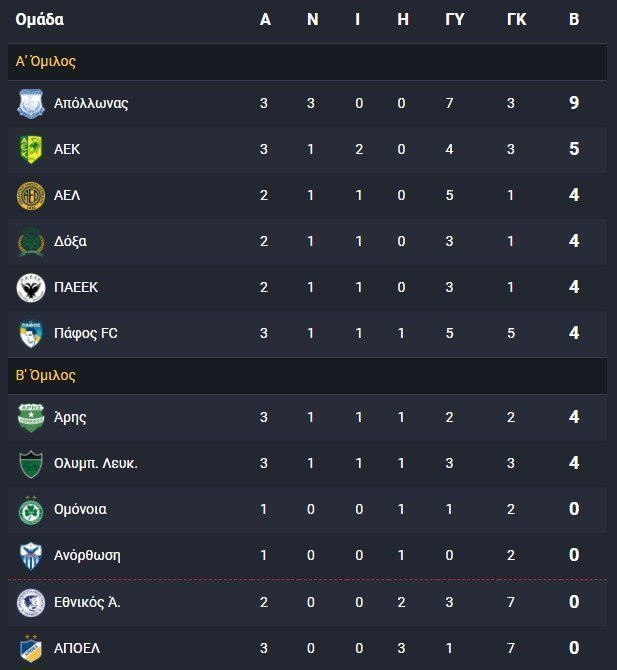This screenshot has width=617, height=670.
Task: Open the Ολυμπ. Λευκ. team link
Action: point(96,463)
